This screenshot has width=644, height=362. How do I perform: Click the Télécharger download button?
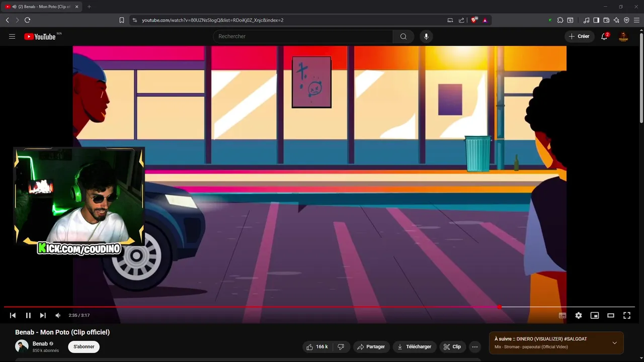coord(415,347)
